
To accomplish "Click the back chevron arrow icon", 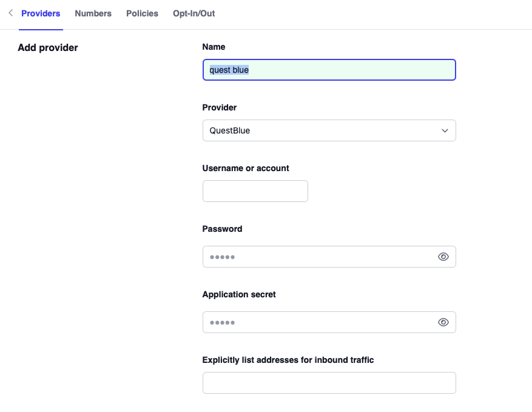I will click(x=10, y=13).
